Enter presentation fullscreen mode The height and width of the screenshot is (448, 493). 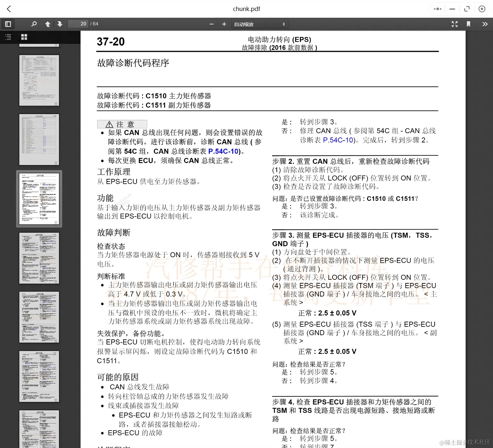click(454, 24)
